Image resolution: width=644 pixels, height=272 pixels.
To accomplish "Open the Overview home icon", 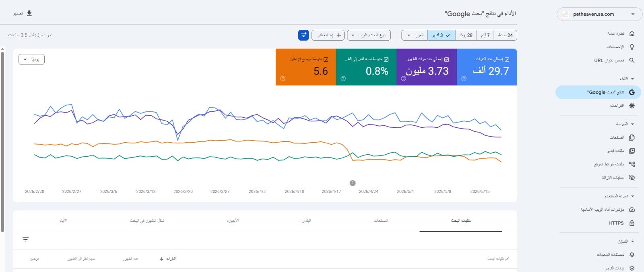I will coord(632,33).
